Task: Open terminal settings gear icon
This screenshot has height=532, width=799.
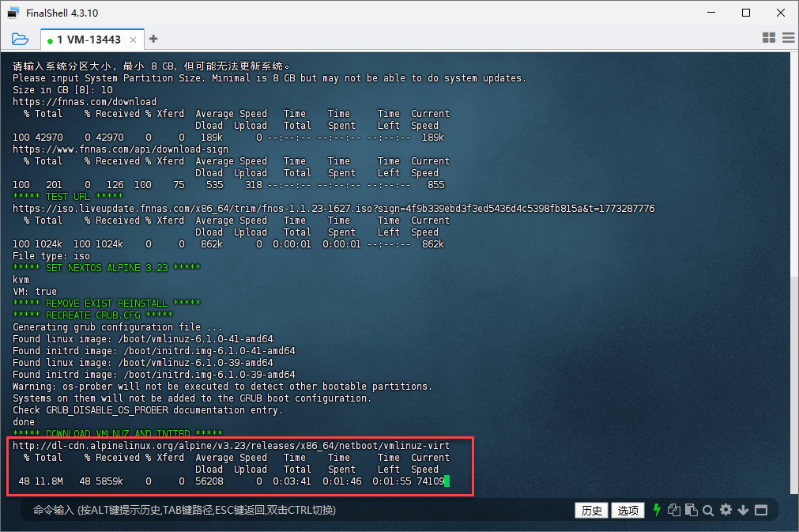Action: coord(726,510)
